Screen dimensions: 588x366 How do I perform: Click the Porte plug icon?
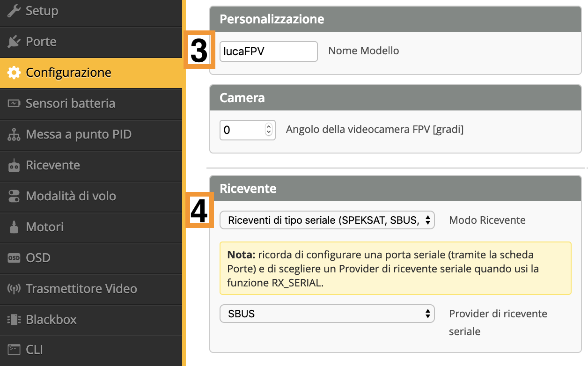pyautogui.click(x=14, y=42)
